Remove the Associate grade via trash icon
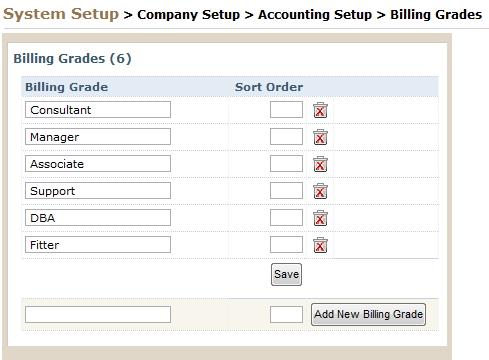Image resolution: width=489 pixels, height=360 pixels. [x=320, y=164]
